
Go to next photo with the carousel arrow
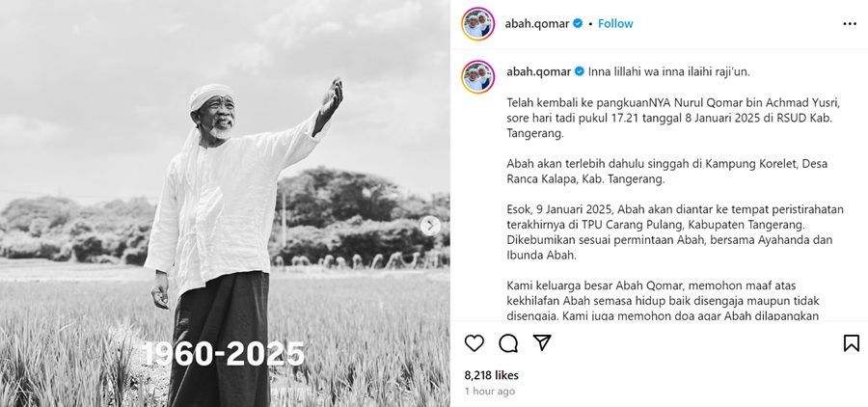(x=430, y=226)
